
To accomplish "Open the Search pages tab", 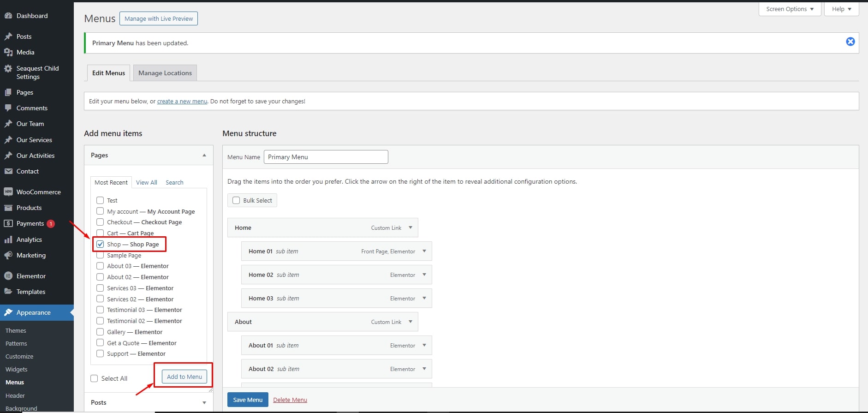I will point(174,182).
